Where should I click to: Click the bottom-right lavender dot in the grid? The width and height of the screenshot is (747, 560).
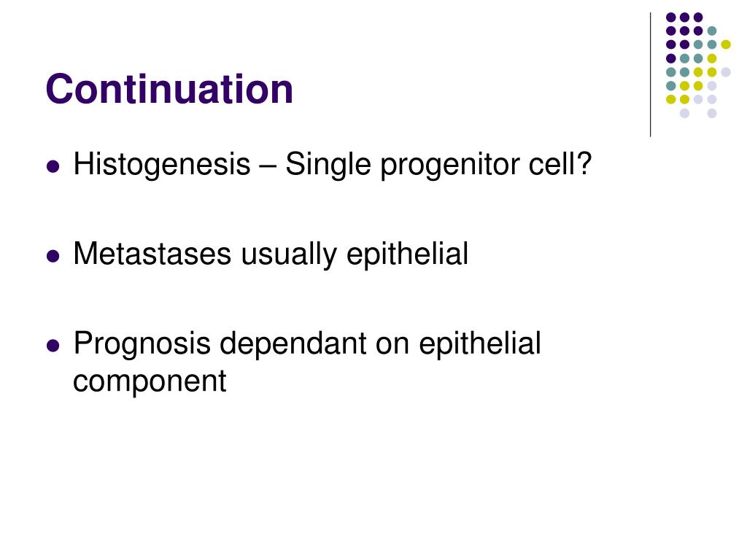pyautogui.click(x=712, y=113)
